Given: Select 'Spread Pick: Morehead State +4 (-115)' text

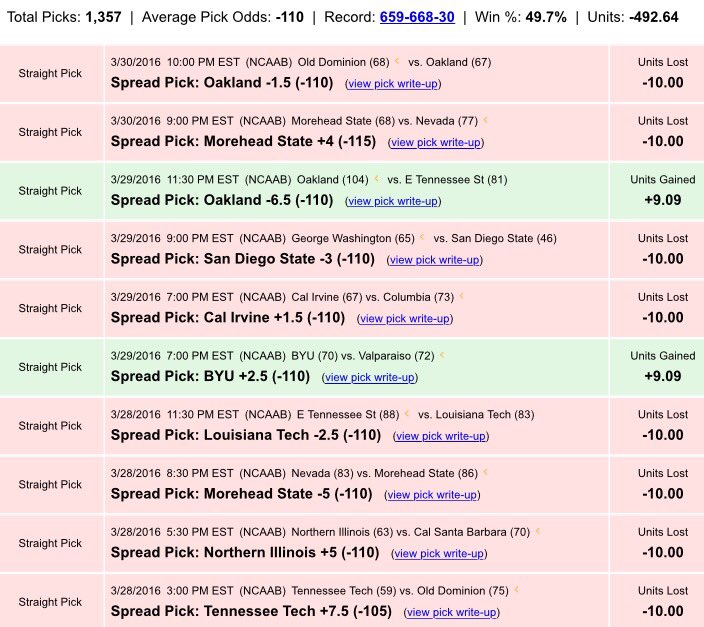Looking at the screenshot, I should (243, 141).
